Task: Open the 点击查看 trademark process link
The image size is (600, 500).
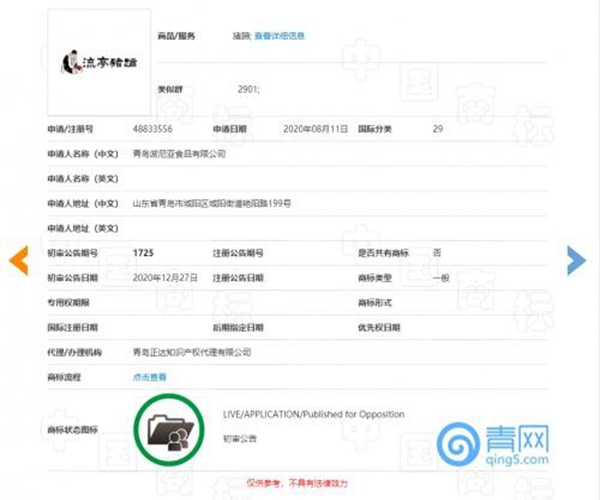Action: coord(149,377)
